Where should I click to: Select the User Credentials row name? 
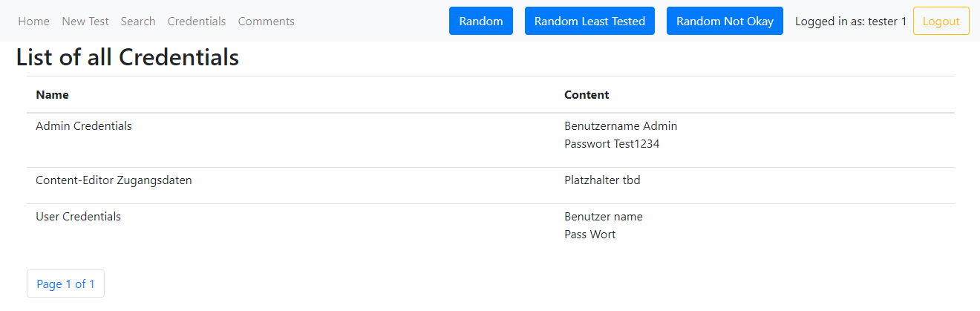[x=78, y=217]
